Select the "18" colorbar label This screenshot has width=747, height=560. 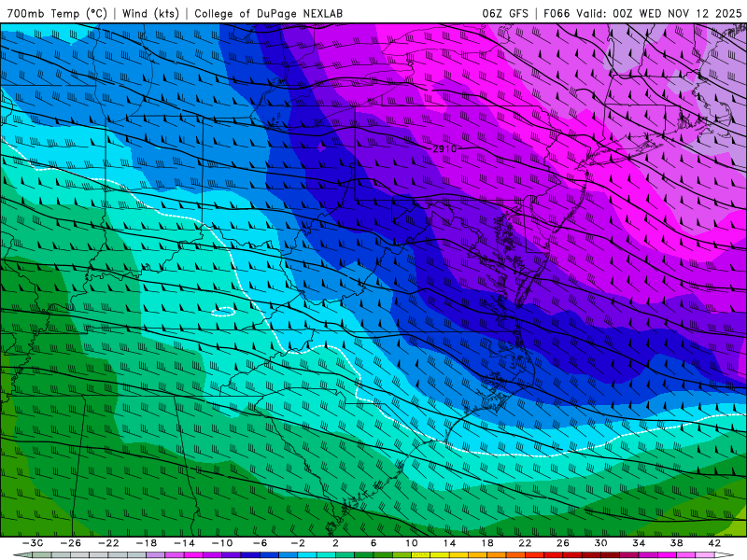(x=486, y=543)
